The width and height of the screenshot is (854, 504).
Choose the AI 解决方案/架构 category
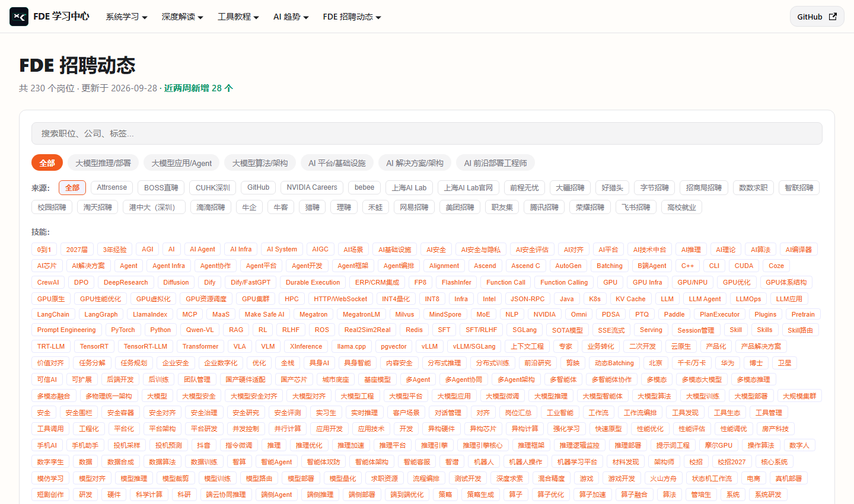click(415, 163)
